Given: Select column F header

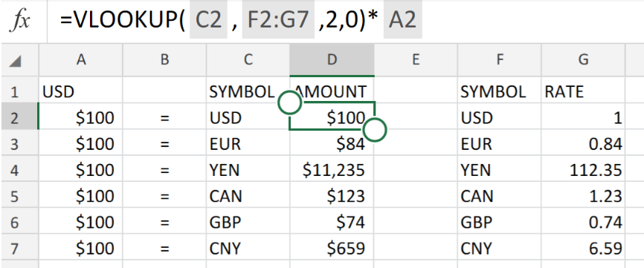Looking at the screenshot, I should coord(500,60).
